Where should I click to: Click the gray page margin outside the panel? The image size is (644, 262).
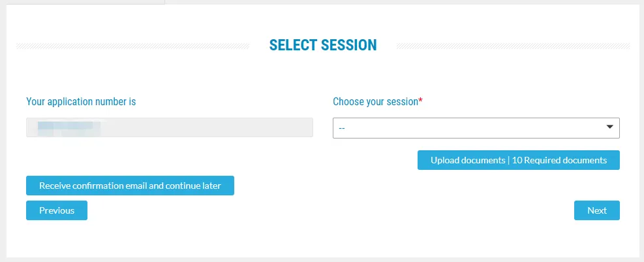[x=642, y=131]
